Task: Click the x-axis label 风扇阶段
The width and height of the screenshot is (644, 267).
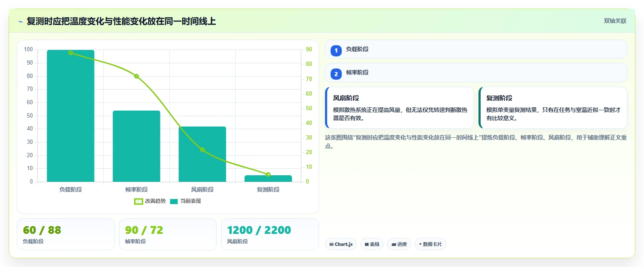Action: point(202,189)
